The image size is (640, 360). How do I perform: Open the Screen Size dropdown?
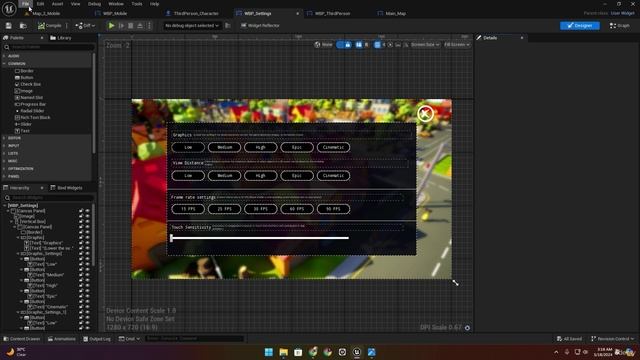pyautogui.click(x=425, y=44)
